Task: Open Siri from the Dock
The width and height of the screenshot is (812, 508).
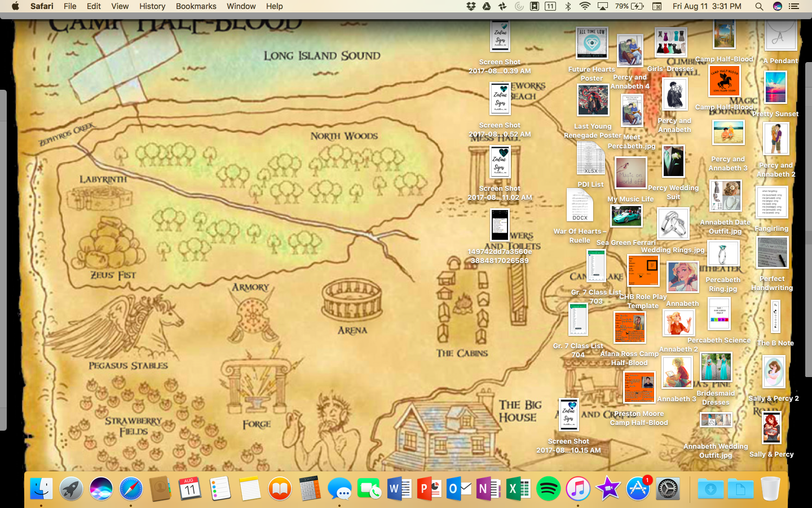Action: (101, 489)
